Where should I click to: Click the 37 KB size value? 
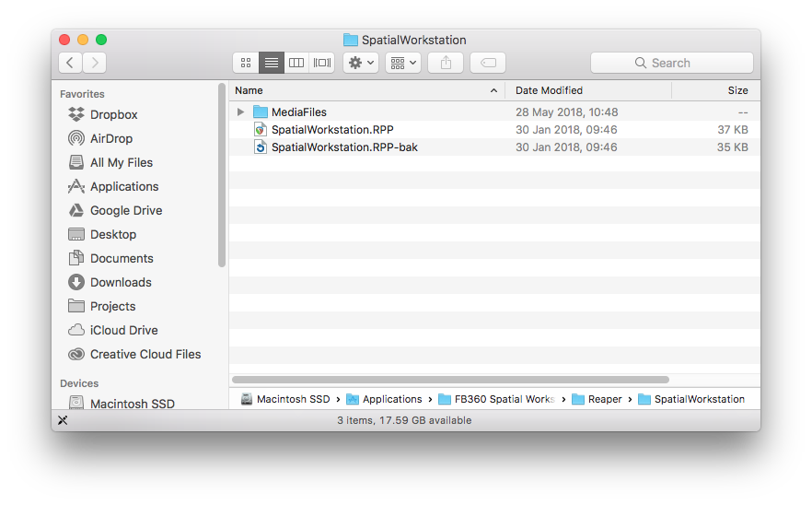pos(732,130)
